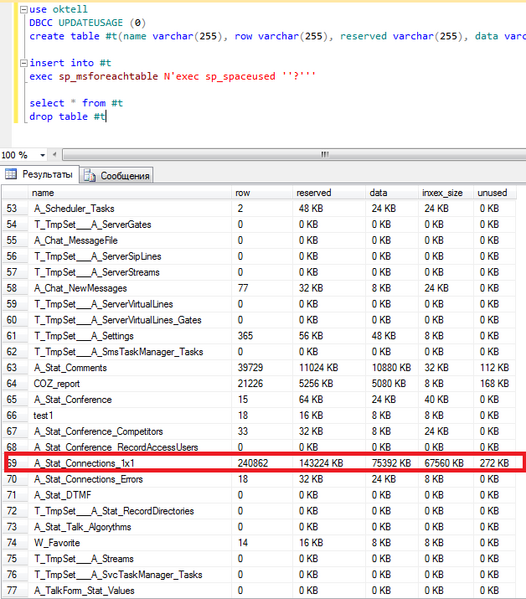
Task: Click the Результаты grid icon
Action: [x=11, y=174]
